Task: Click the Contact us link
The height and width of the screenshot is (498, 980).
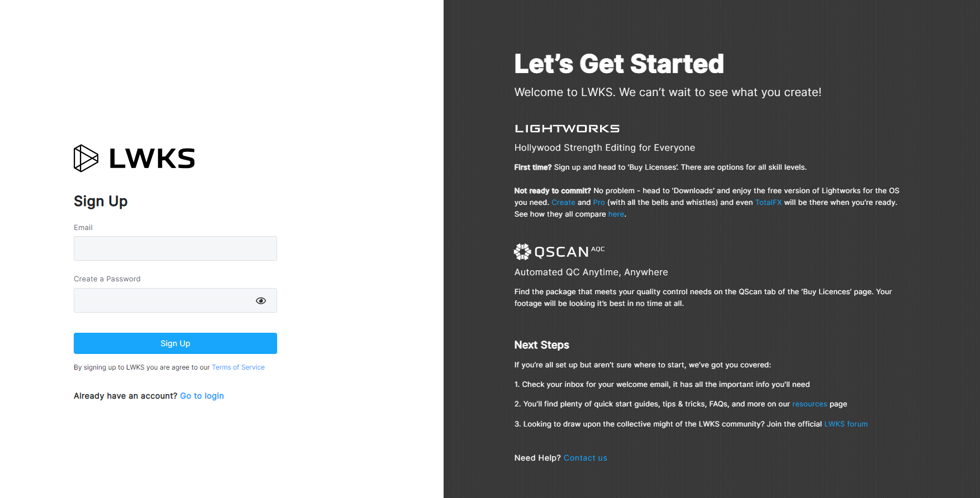Action: pyautogui.click(x=586, y=458)
